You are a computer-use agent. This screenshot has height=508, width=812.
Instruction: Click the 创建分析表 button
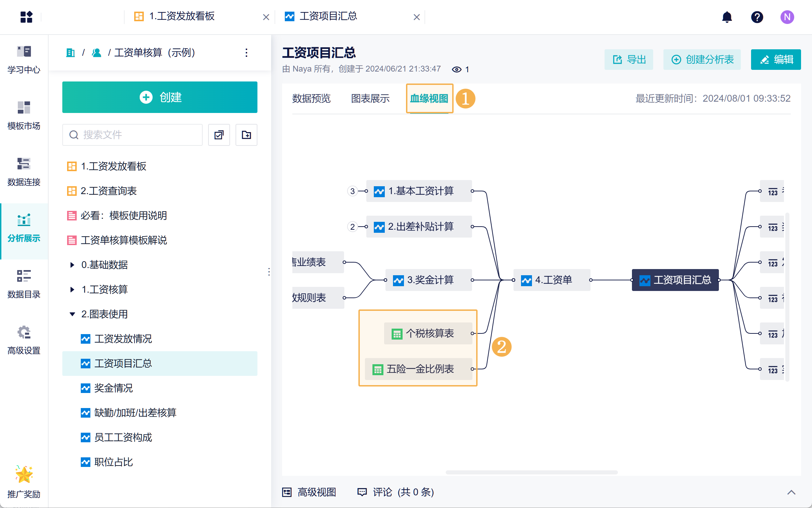pos(702,60)
